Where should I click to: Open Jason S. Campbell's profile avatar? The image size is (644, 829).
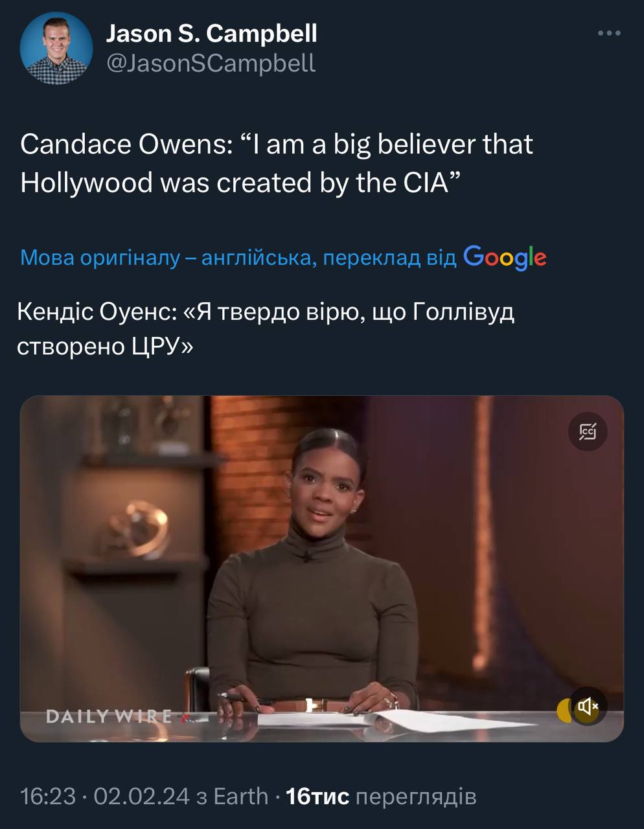click(x=56, y=48)
